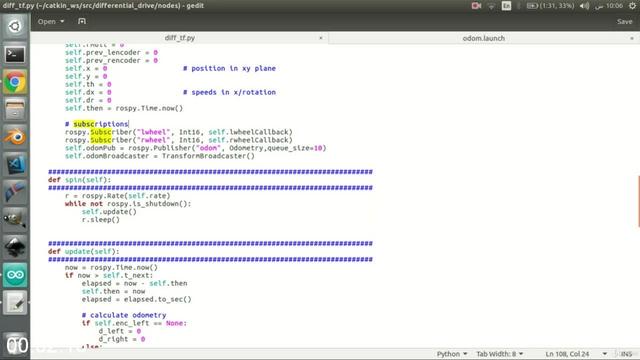This screenshot has width=640, height=360.
Task: Open the battery status indicator
Action: pos(550,6)
